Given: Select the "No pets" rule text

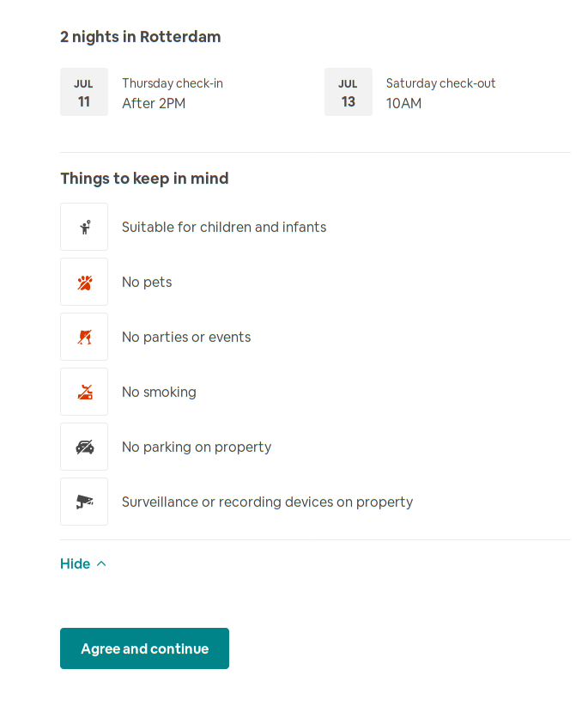Looking at the screenshot, I should [x=147, y=283].
